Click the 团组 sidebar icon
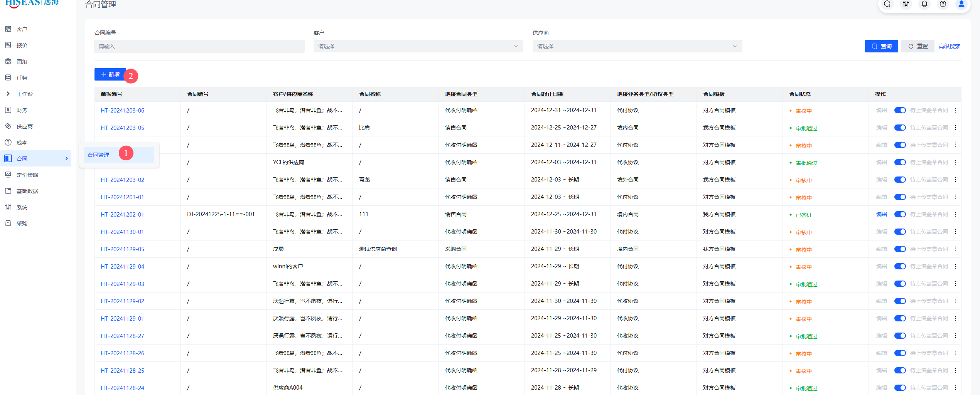Viewport: 980px width, 395px height. point(8,61)
